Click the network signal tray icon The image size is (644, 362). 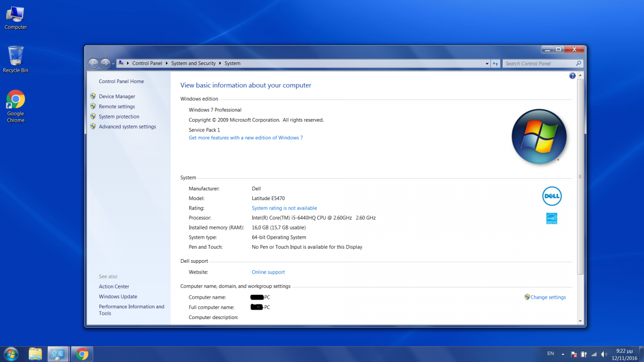pos(594,354)
